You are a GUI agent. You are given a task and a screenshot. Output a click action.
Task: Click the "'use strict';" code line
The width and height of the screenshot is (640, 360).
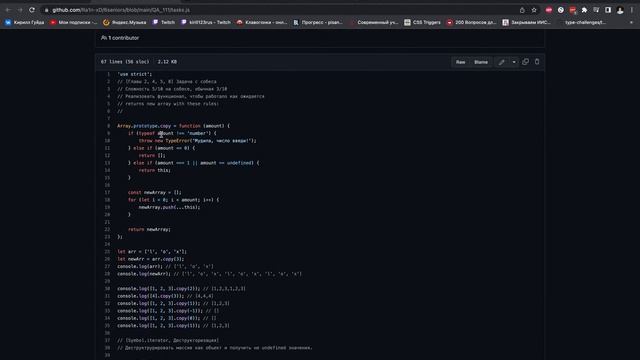(x=135, y=74)
